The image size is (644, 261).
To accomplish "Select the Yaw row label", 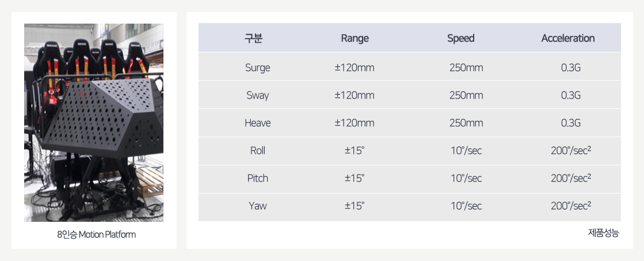I will [x=257, y=206].
